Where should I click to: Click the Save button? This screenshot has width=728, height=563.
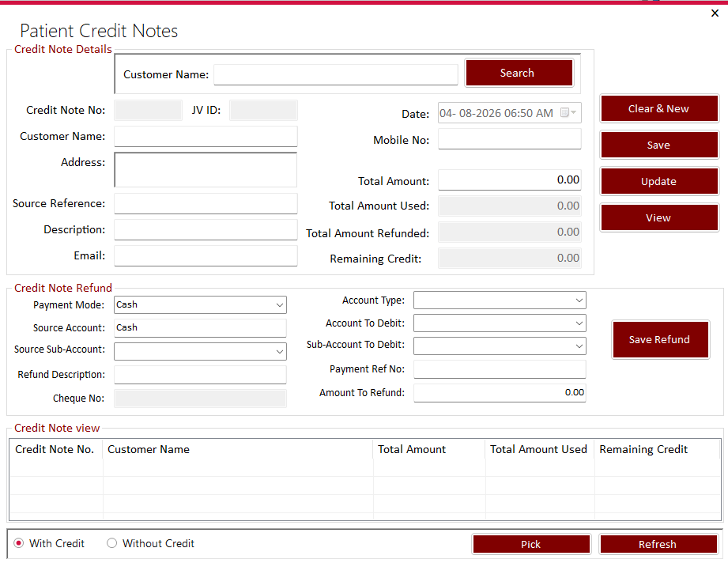coord(659,145)
